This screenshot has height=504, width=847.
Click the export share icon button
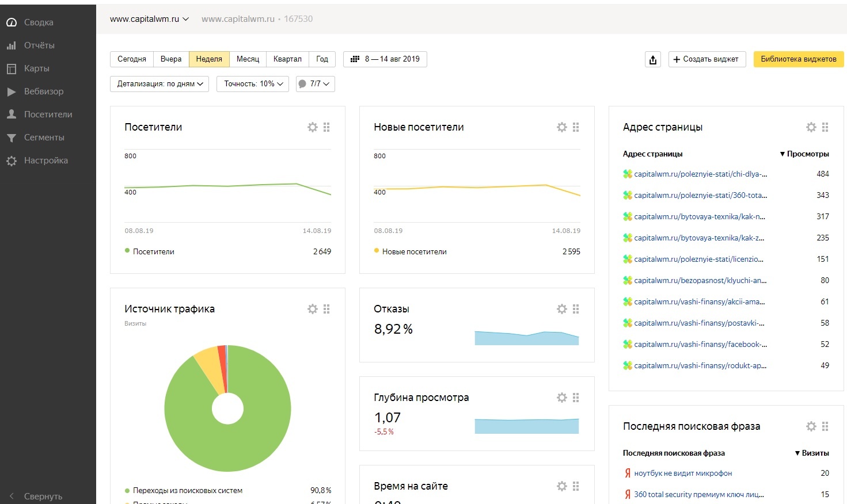coord(652,59)
